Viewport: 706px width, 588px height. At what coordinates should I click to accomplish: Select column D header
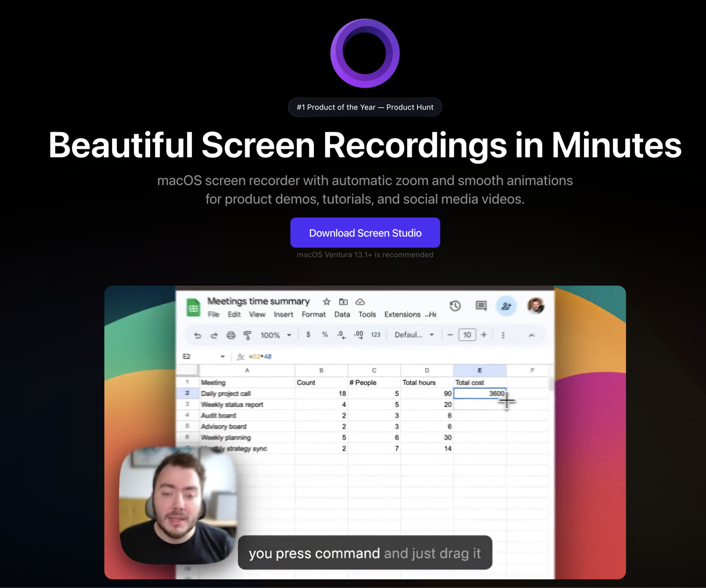tap(427, 370)
